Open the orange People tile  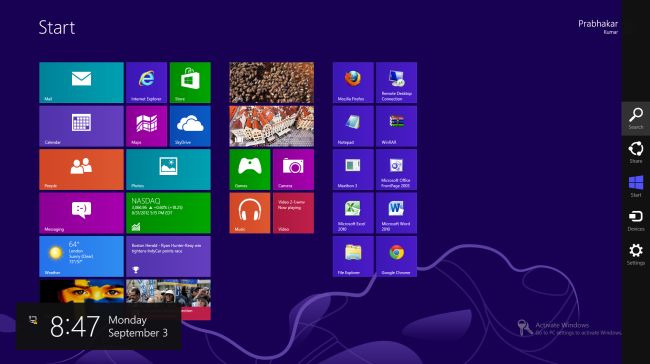(81, 170)
